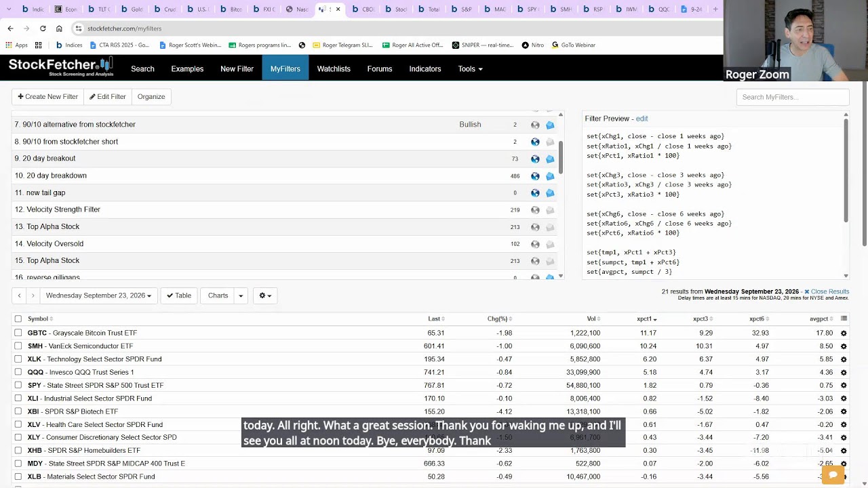Image resolution: width=868 pixels, height=488 pixels.
Task: Open the results gear settings dropdown
Action: (x=265, y=296)
